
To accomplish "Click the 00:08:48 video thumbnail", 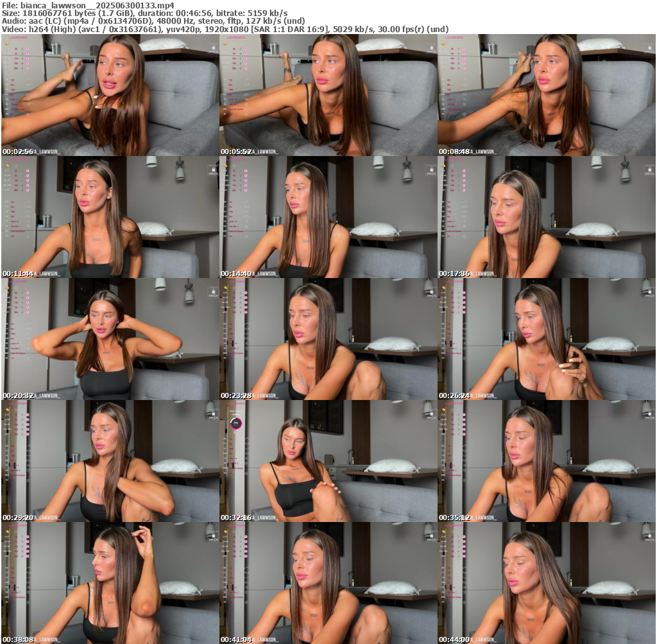I will (x=546, y=95).
